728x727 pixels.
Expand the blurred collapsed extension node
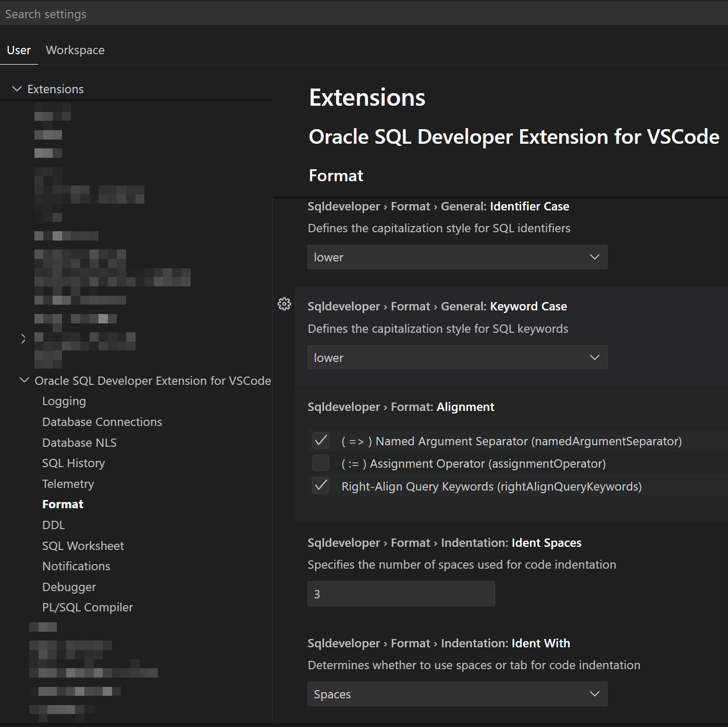pos(23,339)
